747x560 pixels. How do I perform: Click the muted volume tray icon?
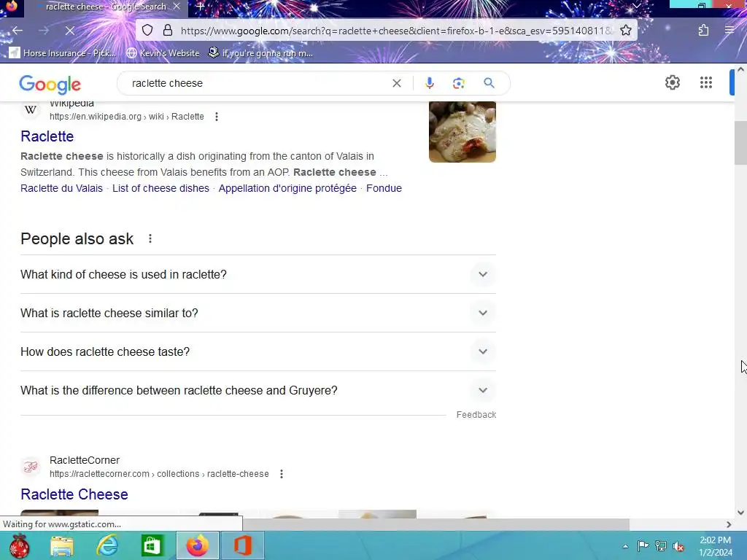(x=678, y=546)
